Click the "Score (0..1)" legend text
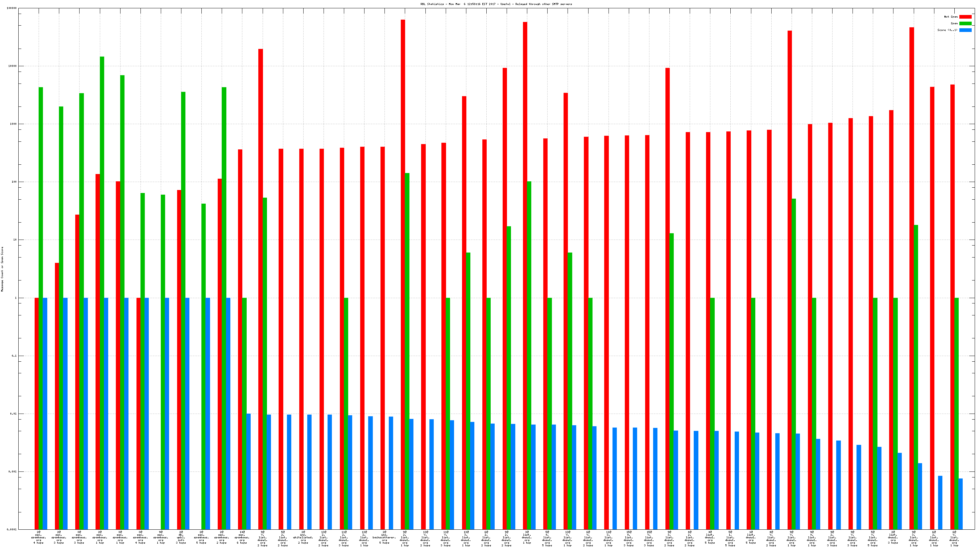 947,30
